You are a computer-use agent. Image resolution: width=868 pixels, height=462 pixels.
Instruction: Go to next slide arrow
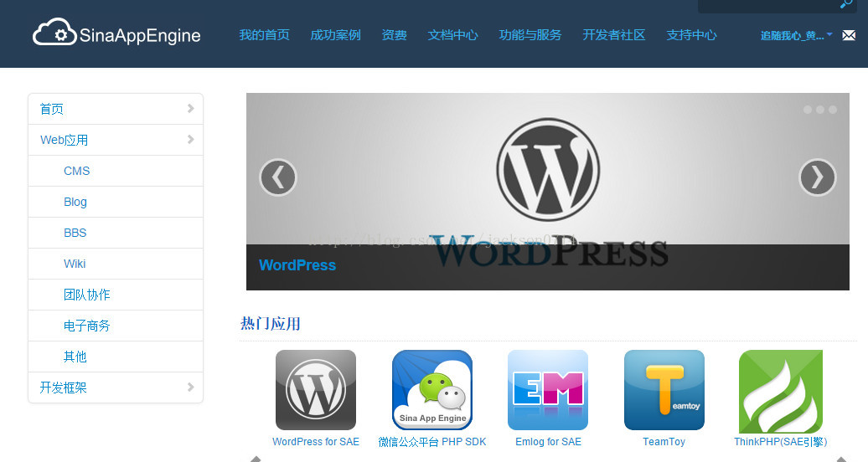(818, 177)
